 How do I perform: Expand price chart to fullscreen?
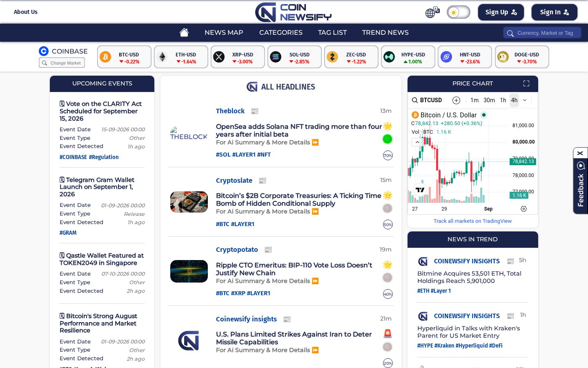[x=526, y=83]
